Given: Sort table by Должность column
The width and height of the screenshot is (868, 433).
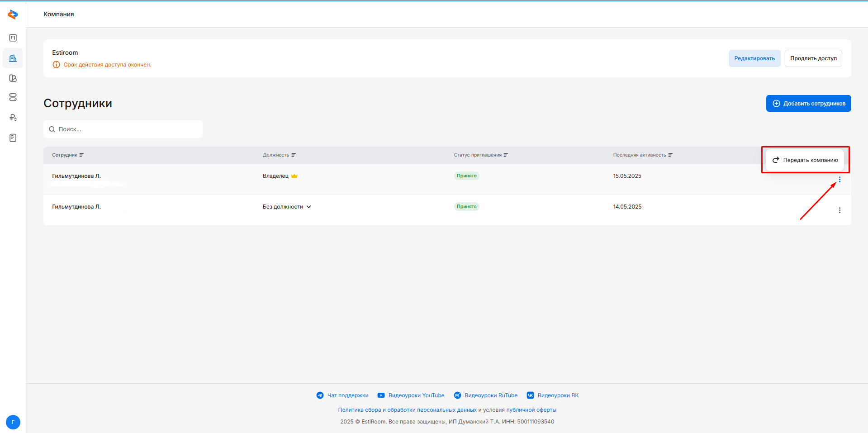Looking at the screenshot, I should click(x=294, y=155).
